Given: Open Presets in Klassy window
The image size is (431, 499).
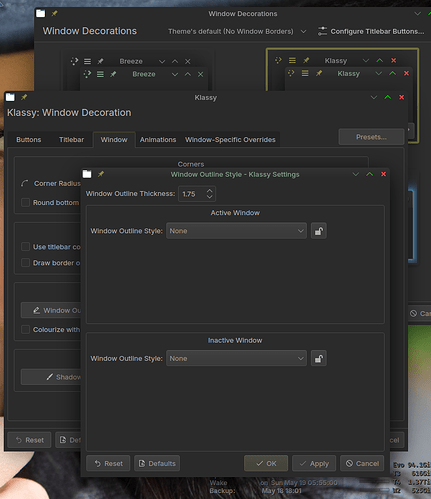Looking at the screenshot, I should 371,137.
